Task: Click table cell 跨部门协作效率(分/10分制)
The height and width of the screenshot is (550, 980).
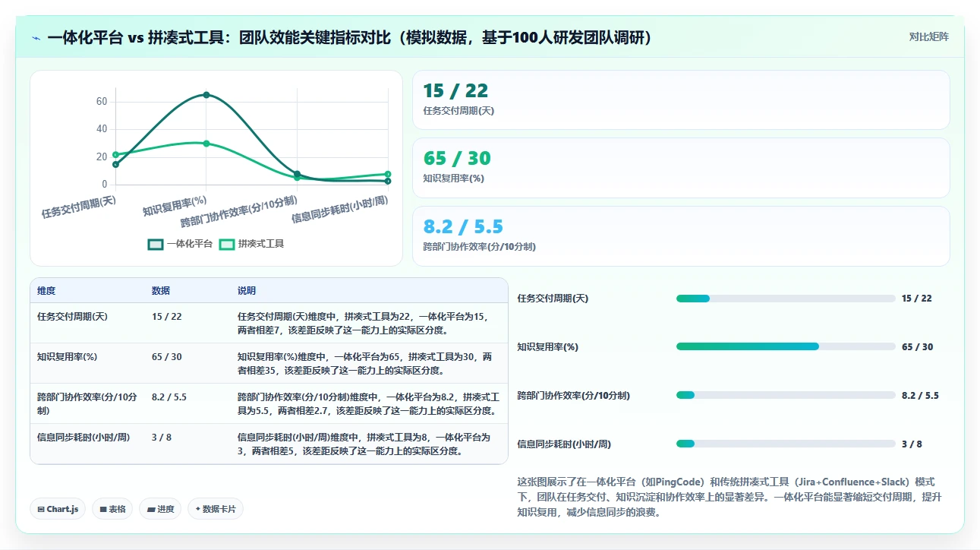Action: tap(87, 403)
